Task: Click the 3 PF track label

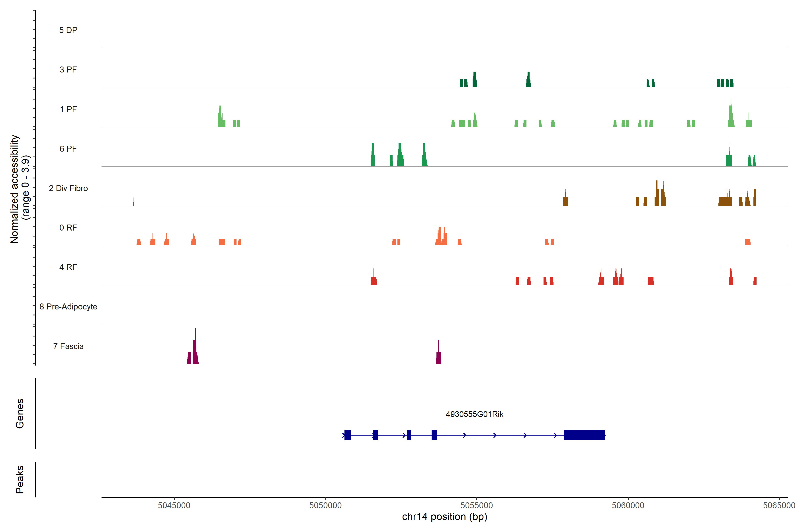Action: (68, 70)
